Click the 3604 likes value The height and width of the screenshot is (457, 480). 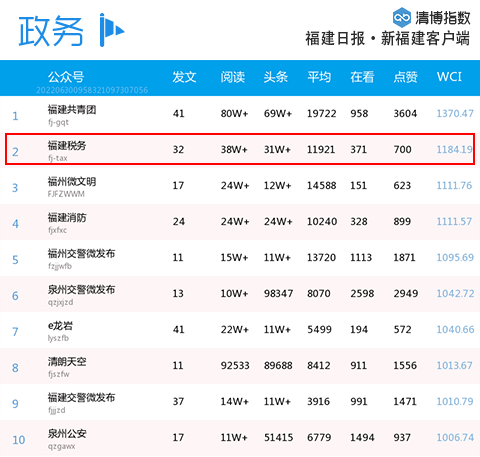point(405,114)
